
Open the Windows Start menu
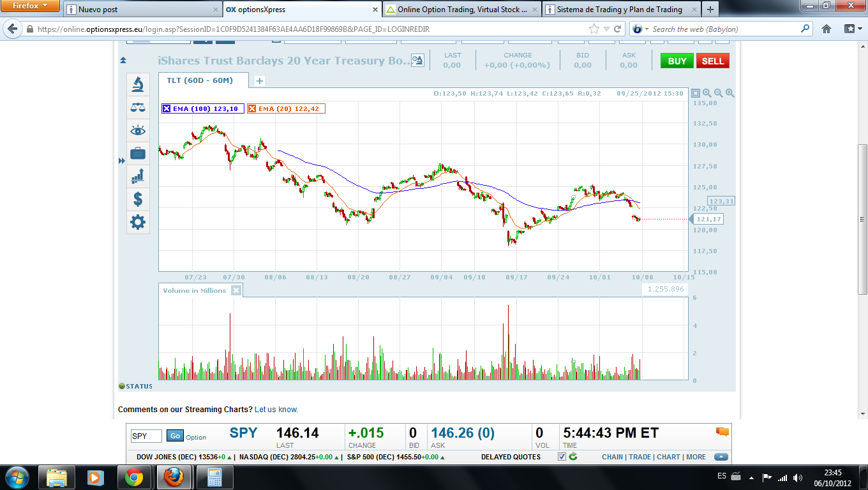17,477
